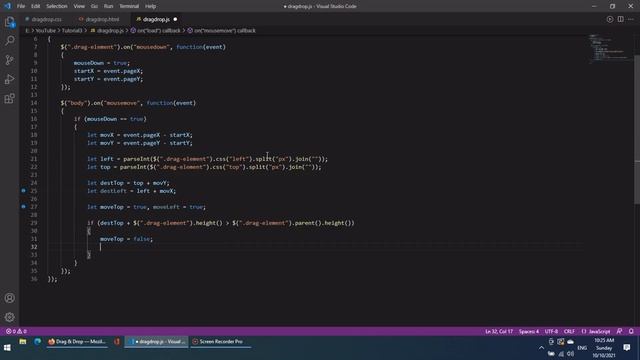Click "moveTop = false;" on line 31

pos(127,239)
